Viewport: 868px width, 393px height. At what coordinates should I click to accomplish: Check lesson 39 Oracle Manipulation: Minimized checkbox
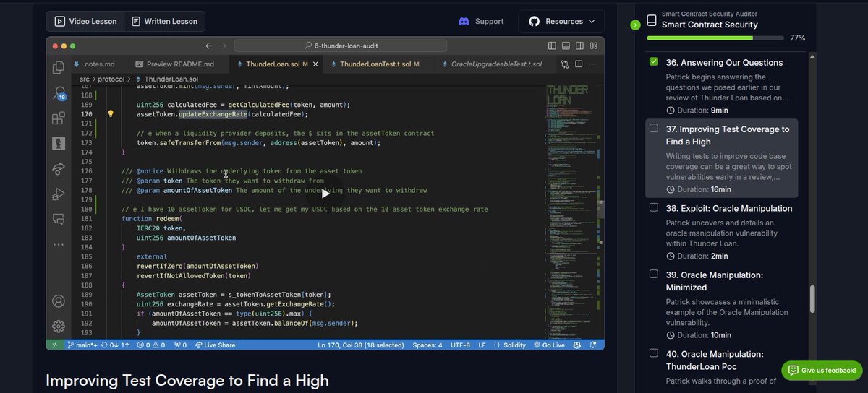[x=654, y=274]
